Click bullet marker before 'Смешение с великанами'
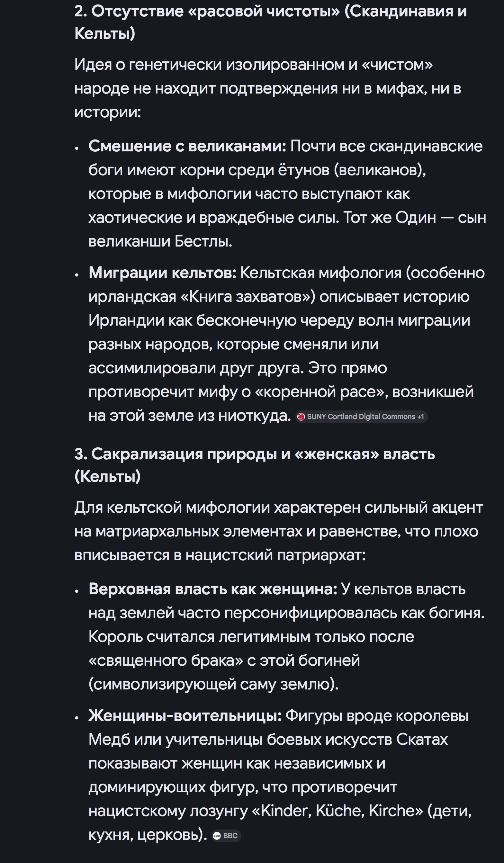This screenshot has width=504, height=863. coord(77,148)
